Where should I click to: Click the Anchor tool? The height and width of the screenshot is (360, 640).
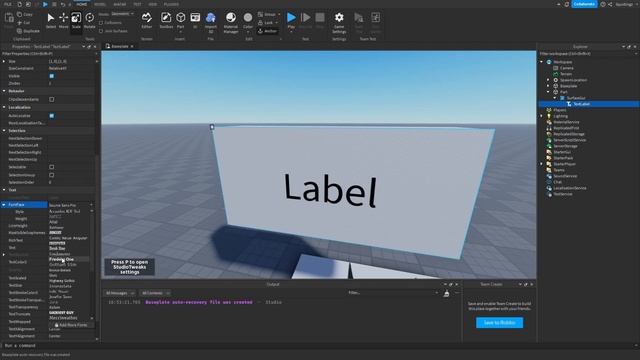coord(267,31)
